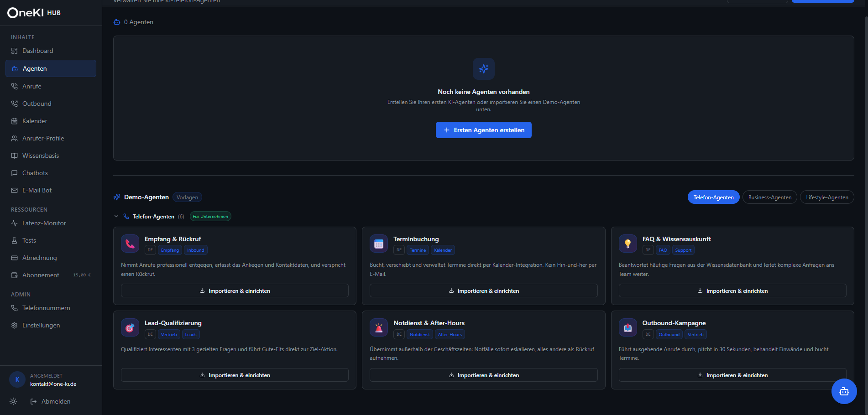Click the Lead-Qualifizierung target icon

pos(130,327)
